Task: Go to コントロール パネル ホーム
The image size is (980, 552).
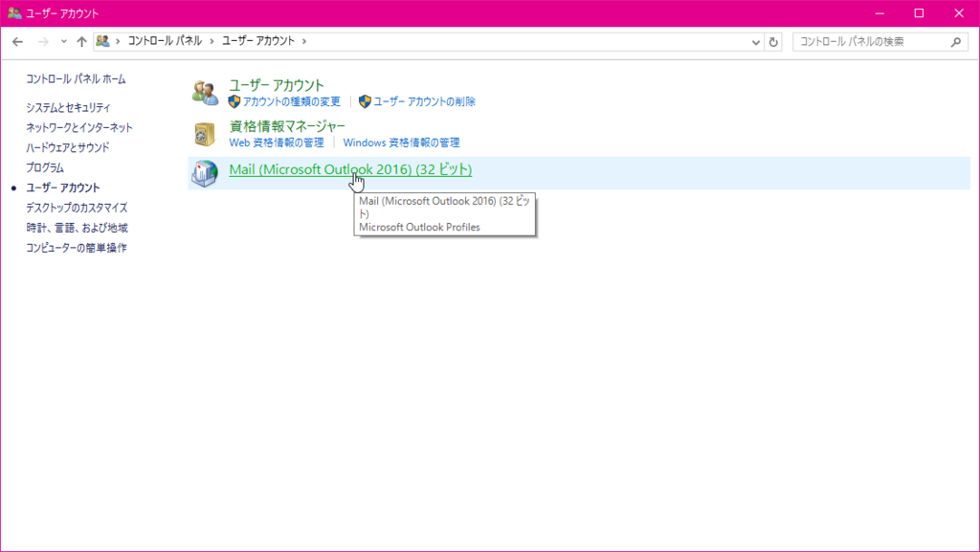Action: click(76, 79)
